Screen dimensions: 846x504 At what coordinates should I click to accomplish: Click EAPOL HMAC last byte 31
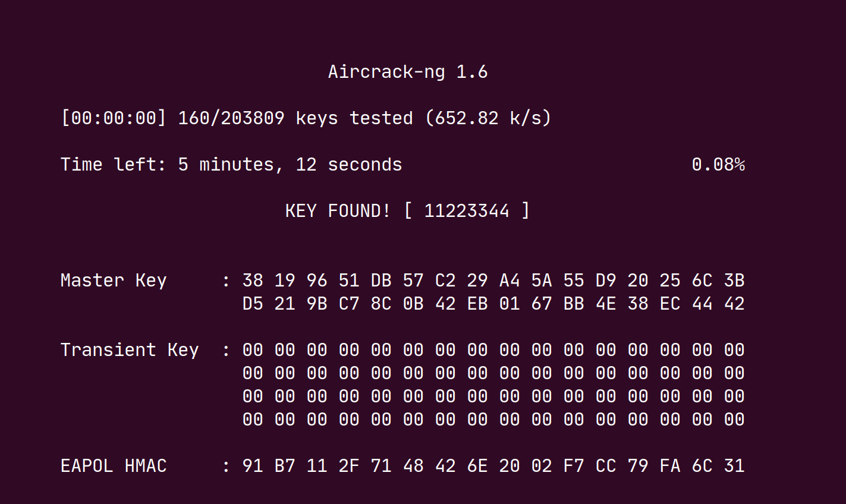point(734,466)
